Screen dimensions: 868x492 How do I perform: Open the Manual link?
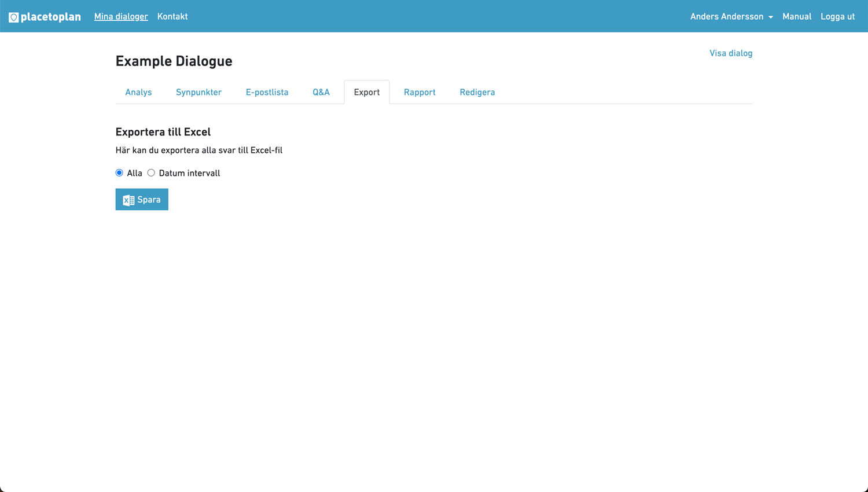[797, 17]
